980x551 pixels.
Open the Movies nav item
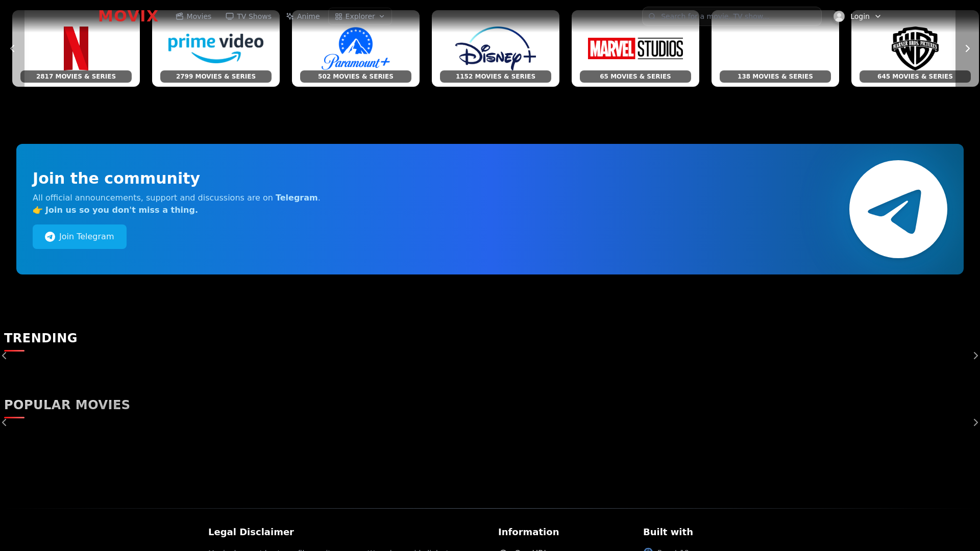tap(193, 16)
